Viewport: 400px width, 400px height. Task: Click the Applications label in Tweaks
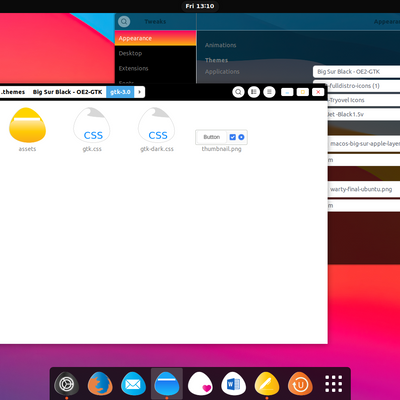coord(222,72)
